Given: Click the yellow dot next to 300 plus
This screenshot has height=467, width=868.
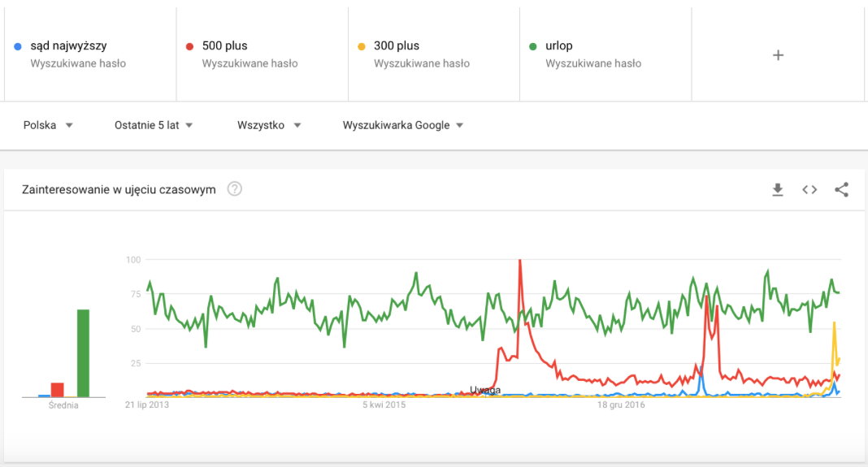Looking at the screenshot, I should tap(362, 46).
